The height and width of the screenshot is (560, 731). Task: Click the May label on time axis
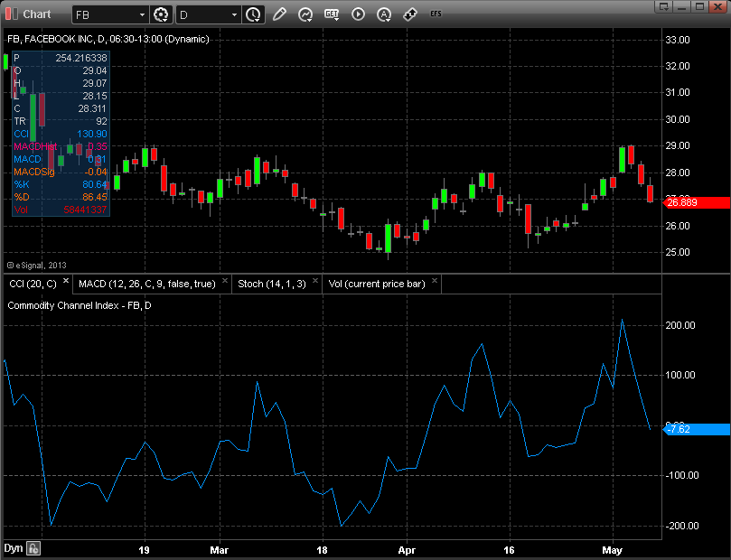612,550
